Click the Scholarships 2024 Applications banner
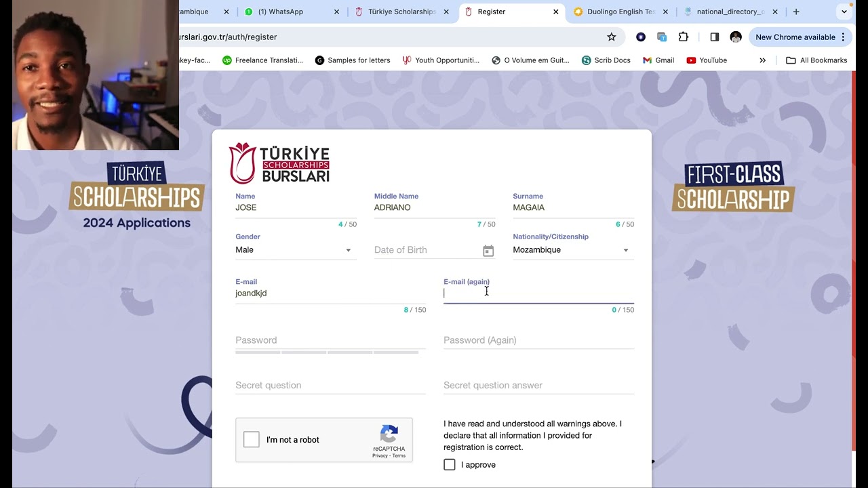The image size is (868, 488). tap(136, 196)
